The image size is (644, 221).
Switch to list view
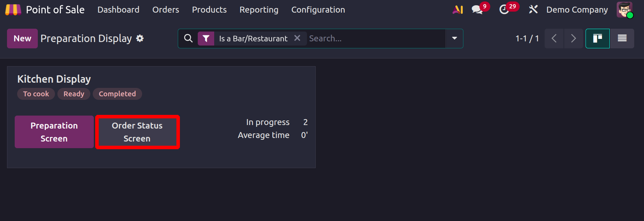622,39
